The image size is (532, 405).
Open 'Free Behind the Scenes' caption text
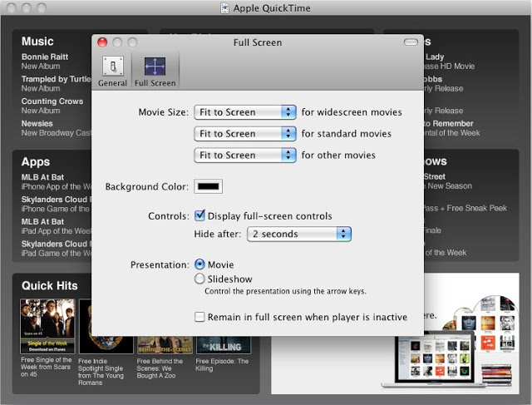160,368
